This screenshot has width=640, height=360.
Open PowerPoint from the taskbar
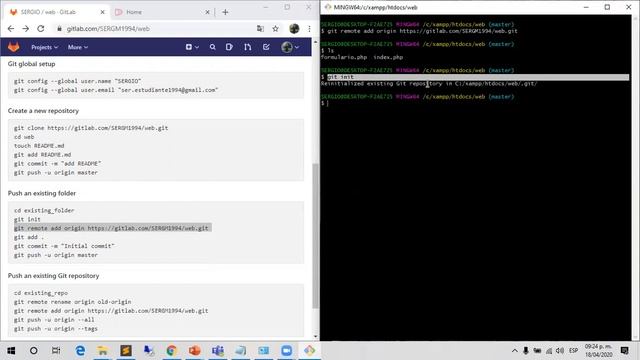point(195,351)
